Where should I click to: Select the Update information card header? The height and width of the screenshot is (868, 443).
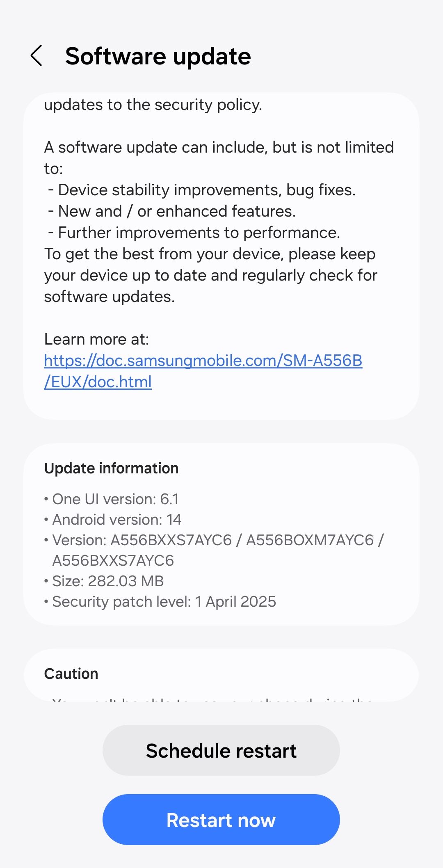(x=111, y=468)
